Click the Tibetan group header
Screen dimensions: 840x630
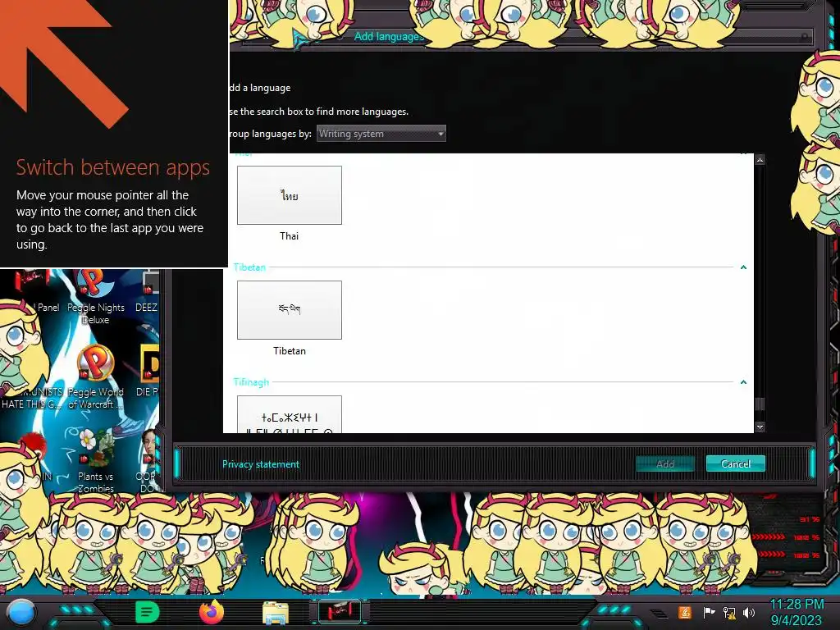tap(249, 267)
